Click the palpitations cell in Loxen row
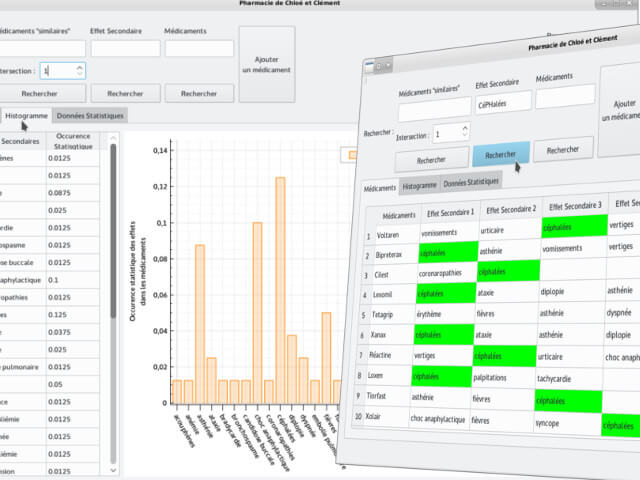The image size is (640, 480). tap(503, 378)
